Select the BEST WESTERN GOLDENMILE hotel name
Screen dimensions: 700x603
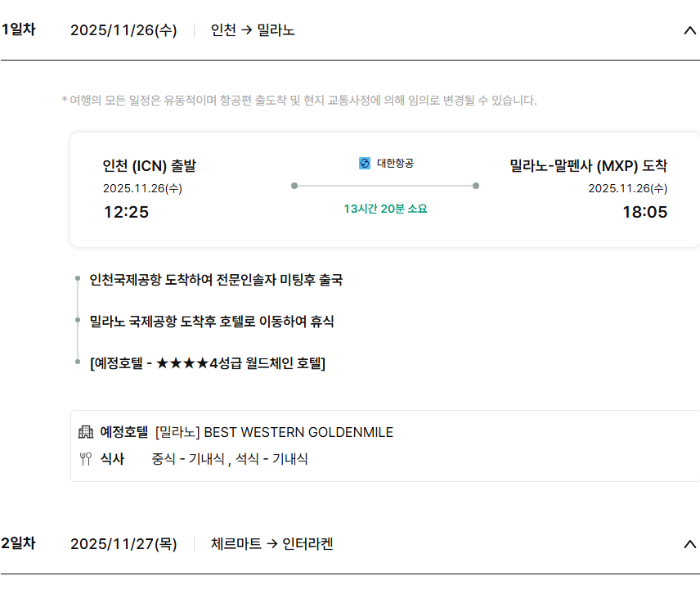298,432
